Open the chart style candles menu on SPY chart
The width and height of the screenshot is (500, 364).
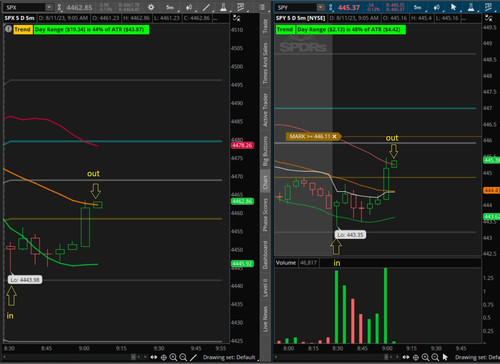[x=437, y=7]
